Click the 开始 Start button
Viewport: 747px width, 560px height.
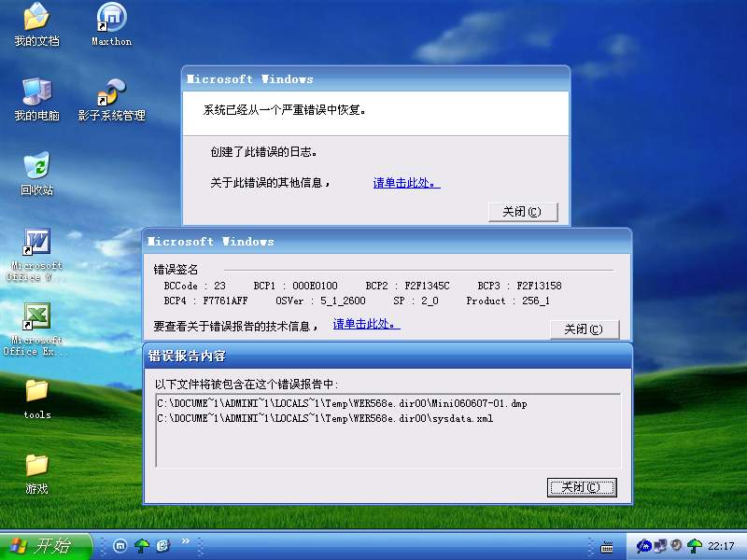pyautogui.click(x=46, y=546)
